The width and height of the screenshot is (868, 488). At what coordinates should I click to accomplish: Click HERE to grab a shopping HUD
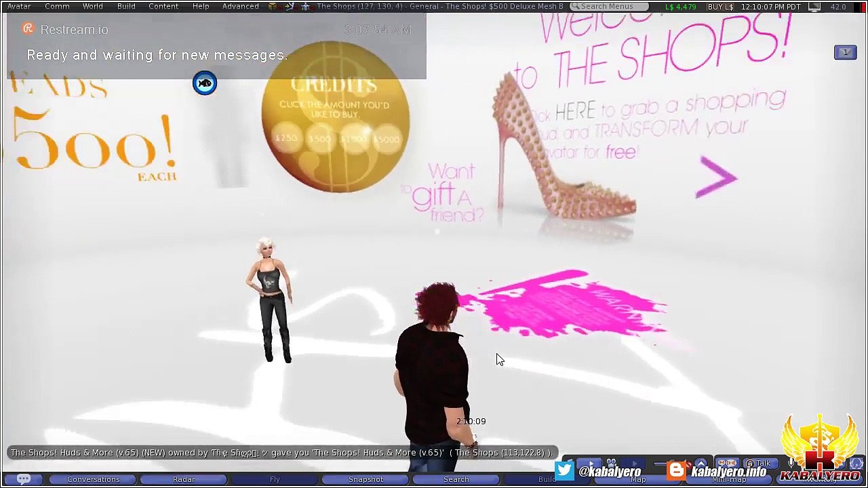(575, 111)
